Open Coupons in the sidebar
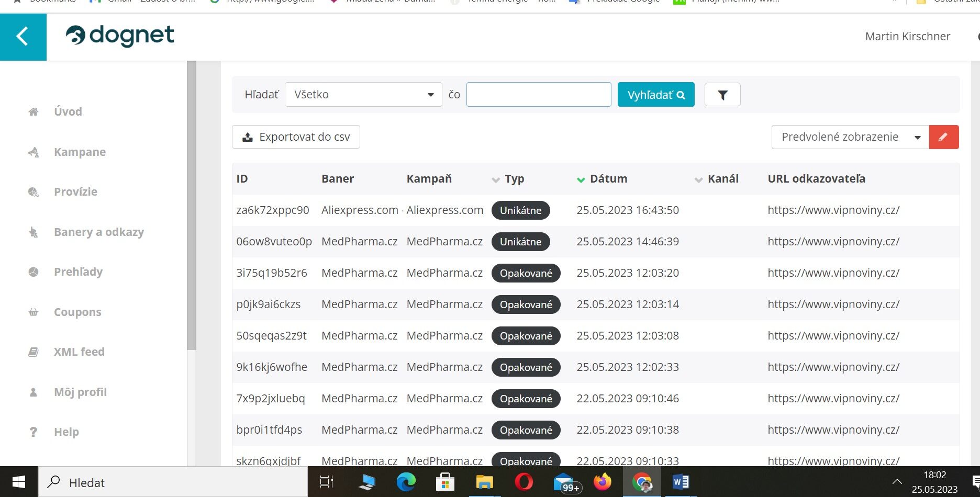The height and width of the screenshot is (497, 980). pyautogui.click(x=77, y=312)
